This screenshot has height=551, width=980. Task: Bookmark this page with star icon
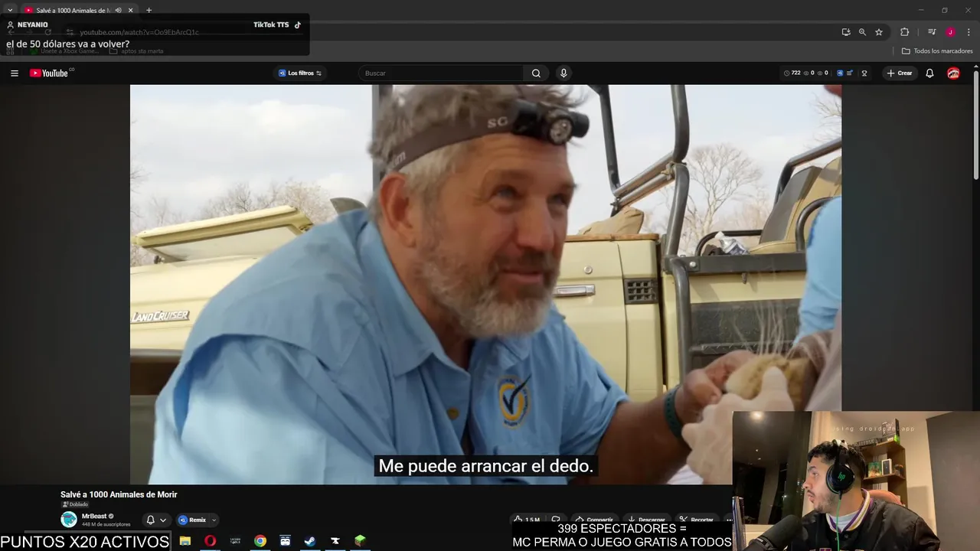tap(879, 32)
